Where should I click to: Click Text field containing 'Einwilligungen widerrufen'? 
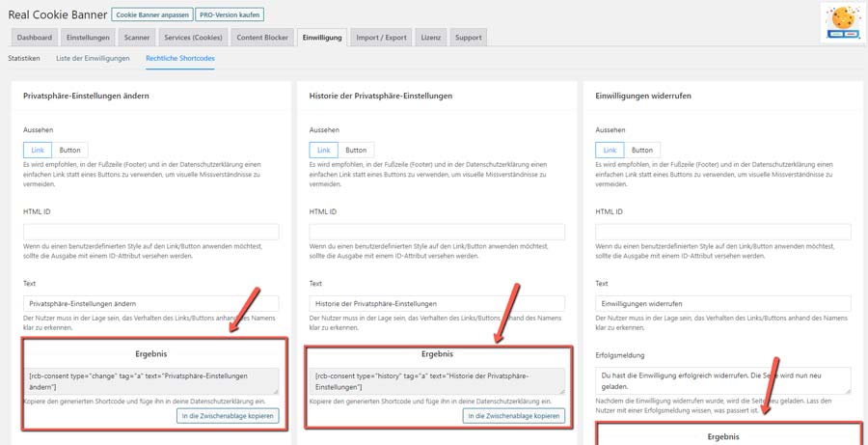coord(723,304)
